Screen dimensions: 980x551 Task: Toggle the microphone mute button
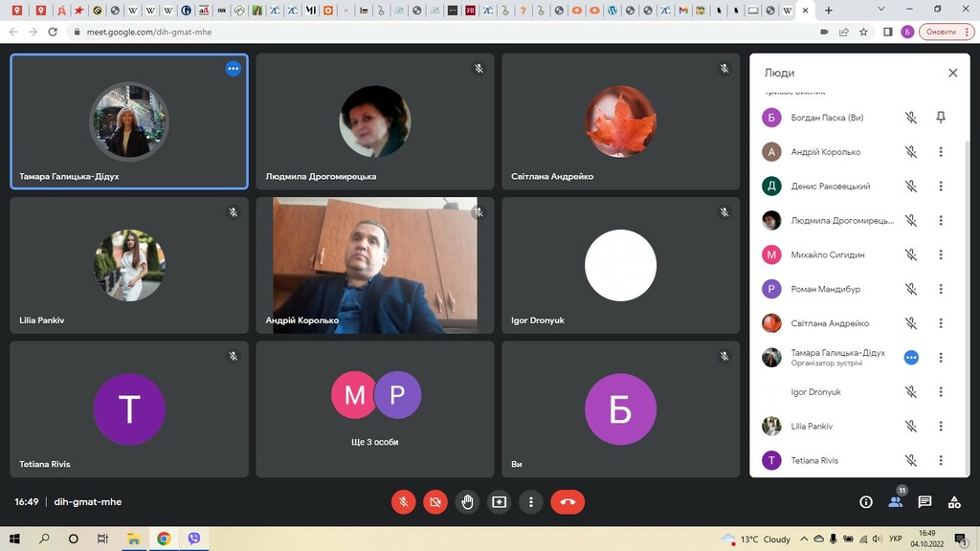coord(404,501)
